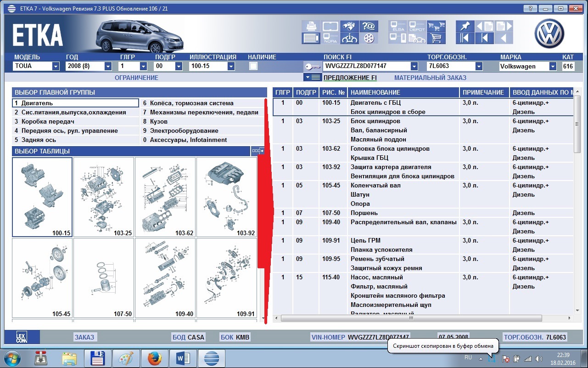Open the ТОРГ.ОБОЗН. dropdown
The width and height of the screenshot is (588, 368).
(x=479, y=66)
